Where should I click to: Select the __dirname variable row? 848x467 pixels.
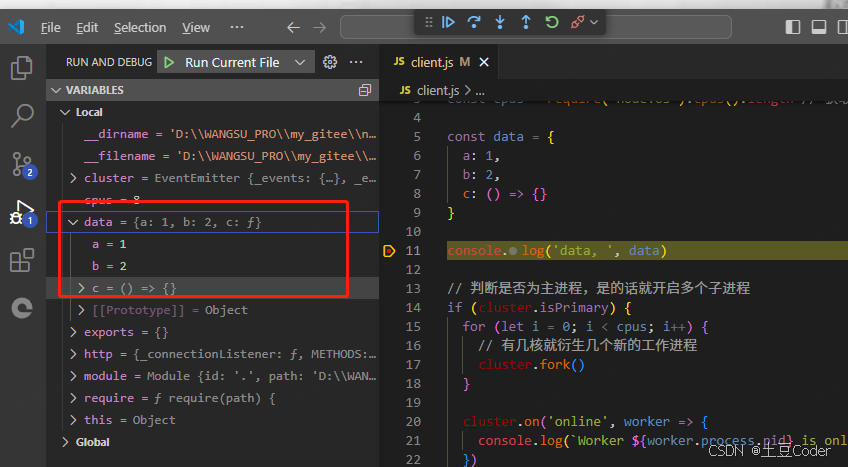coord(213,134)
